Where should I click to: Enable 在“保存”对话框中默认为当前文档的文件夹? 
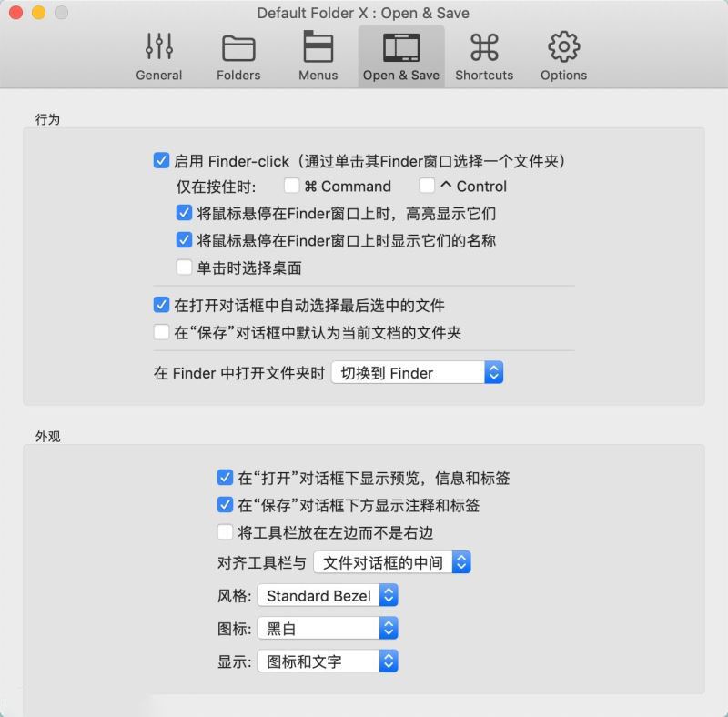coord(161,332)
